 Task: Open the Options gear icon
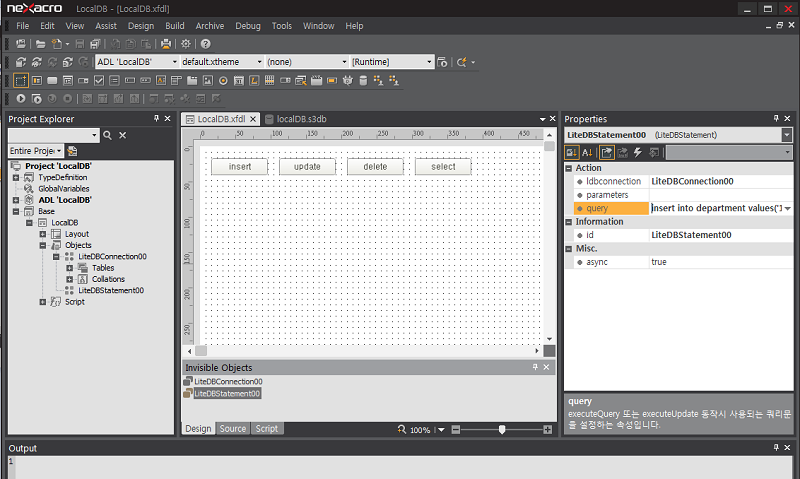click(x=186, y=44)
